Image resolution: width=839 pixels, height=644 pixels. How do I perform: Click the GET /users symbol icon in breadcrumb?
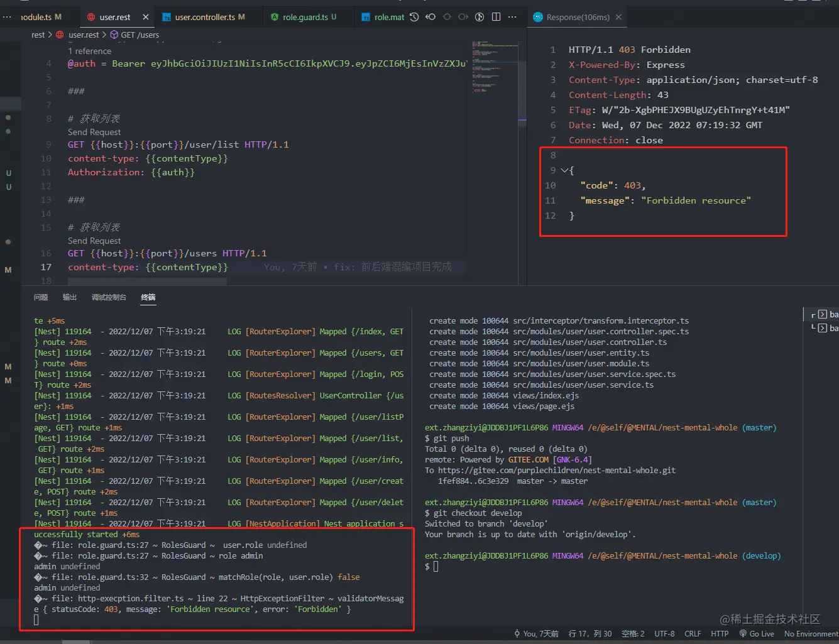click(x=114, y=35)
